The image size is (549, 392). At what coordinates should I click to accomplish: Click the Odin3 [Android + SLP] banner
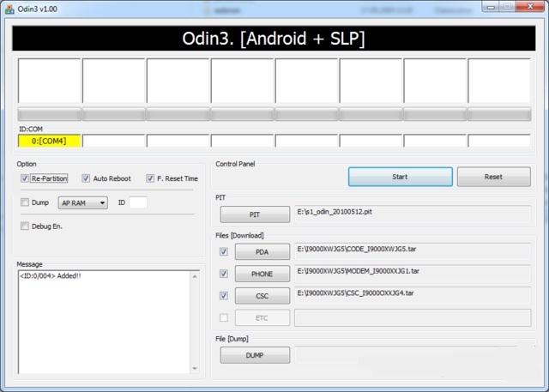[274, 38]
